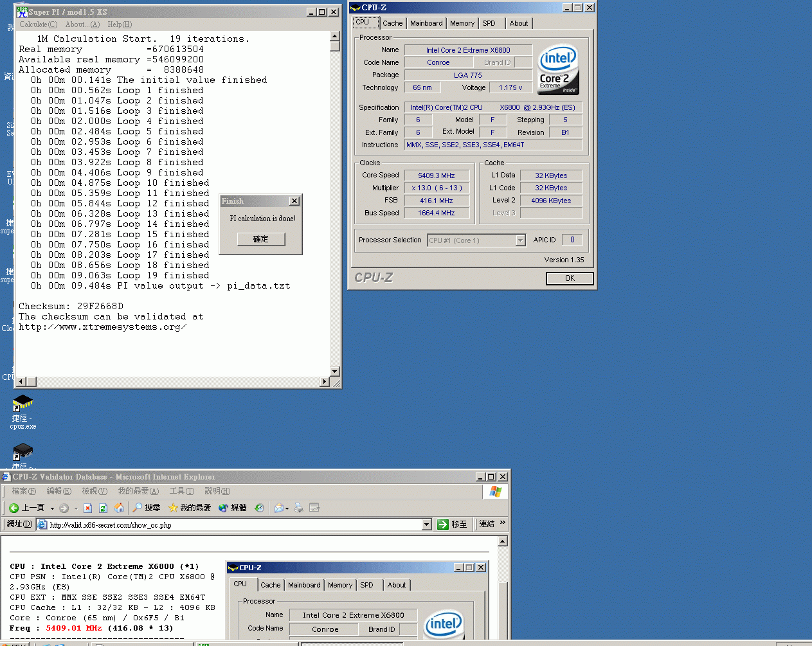Click the IE Back arrow icon
Image resolution: width=812 pixels, height=646 pixels.
pyautogui.click(x=14, y=508)
